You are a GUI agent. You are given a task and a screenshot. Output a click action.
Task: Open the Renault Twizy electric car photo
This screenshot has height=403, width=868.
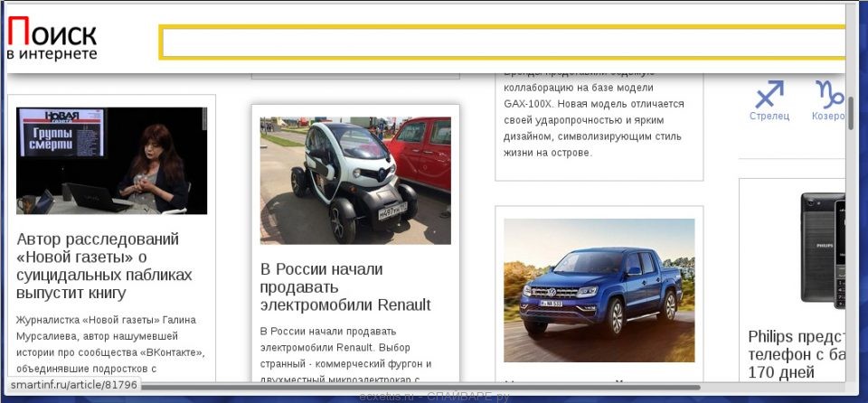(355, 180)
